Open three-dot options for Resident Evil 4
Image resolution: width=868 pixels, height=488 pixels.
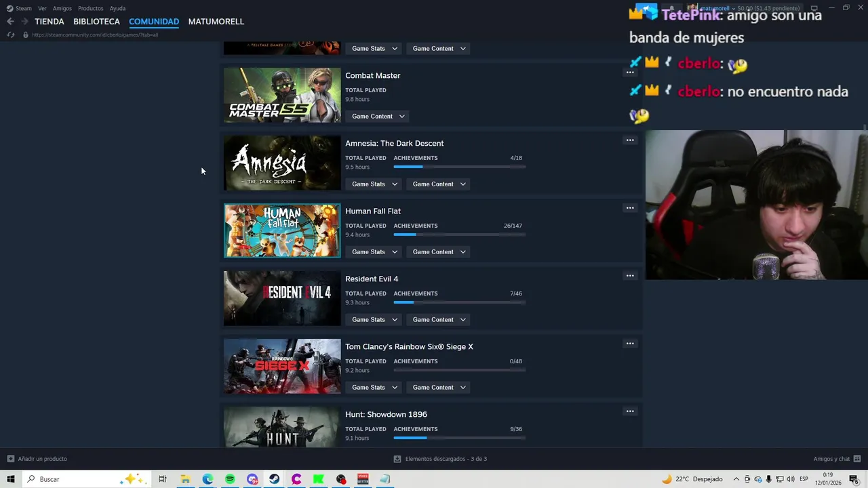630,276
